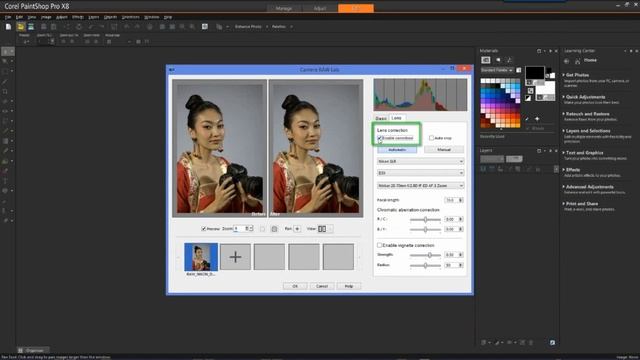640x360 pixels.
Task: Click the vignette Strength slider
Action: click(425, 255)
